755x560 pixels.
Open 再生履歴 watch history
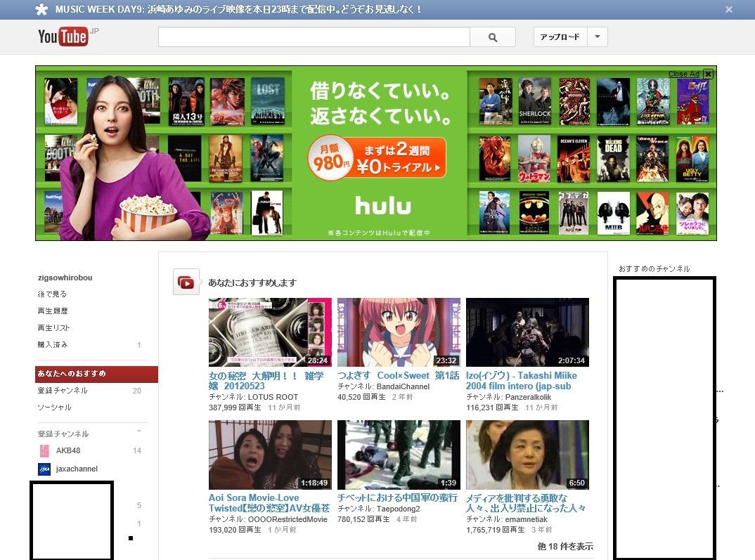[53, 311]
